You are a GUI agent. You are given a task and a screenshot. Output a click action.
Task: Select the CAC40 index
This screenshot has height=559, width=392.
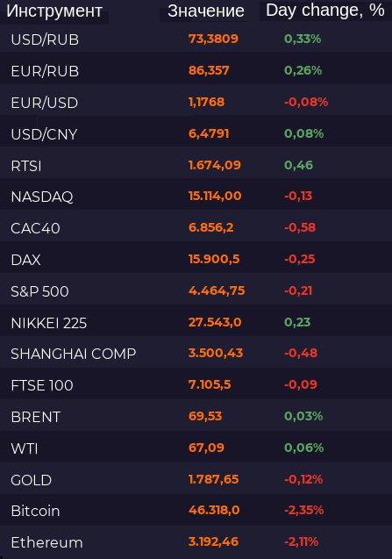coord(35,228)
